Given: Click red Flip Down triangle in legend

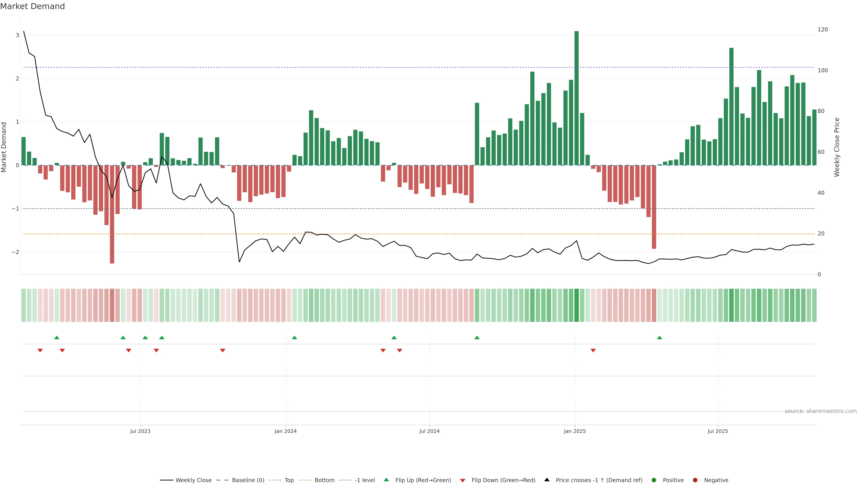Looking at the screenshot, I should pos(463,480).
